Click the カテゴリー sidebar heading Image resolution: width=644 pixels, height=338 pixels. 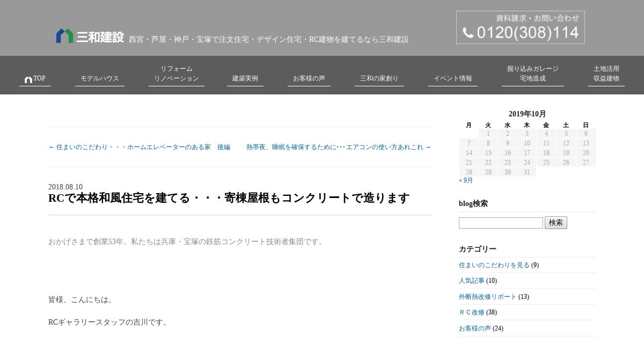[x=478, y=249]
